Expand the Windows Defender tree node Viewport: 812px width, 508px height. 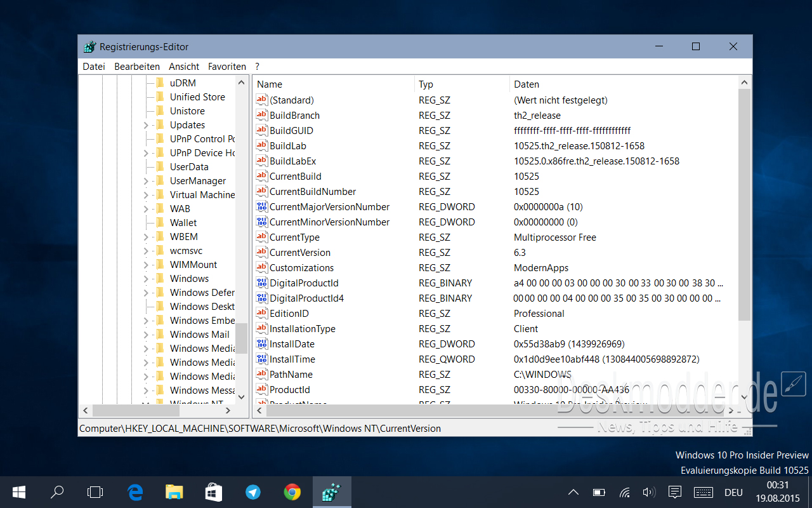tap(146, 293)
